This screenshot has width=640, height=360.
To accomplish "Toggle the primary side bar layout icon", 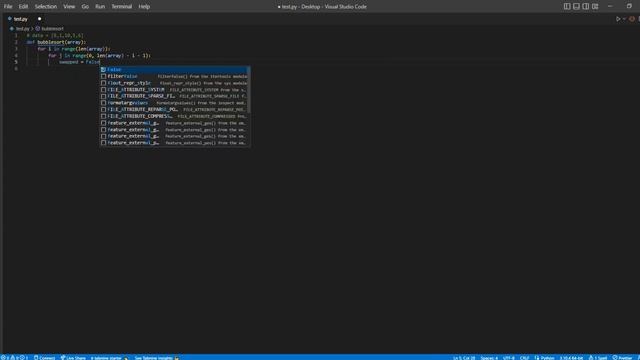I will point(567,7).
